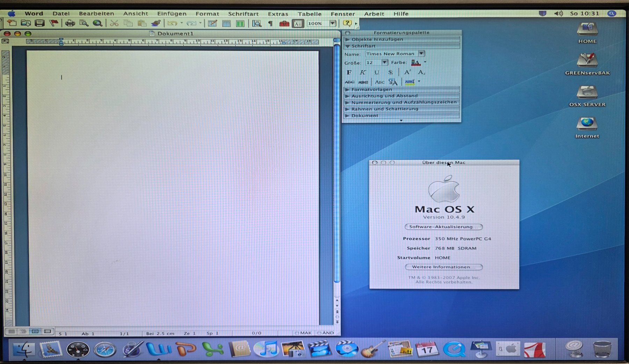
Task: Open the zoom 100% dropdown arrow
Action: 333,23
